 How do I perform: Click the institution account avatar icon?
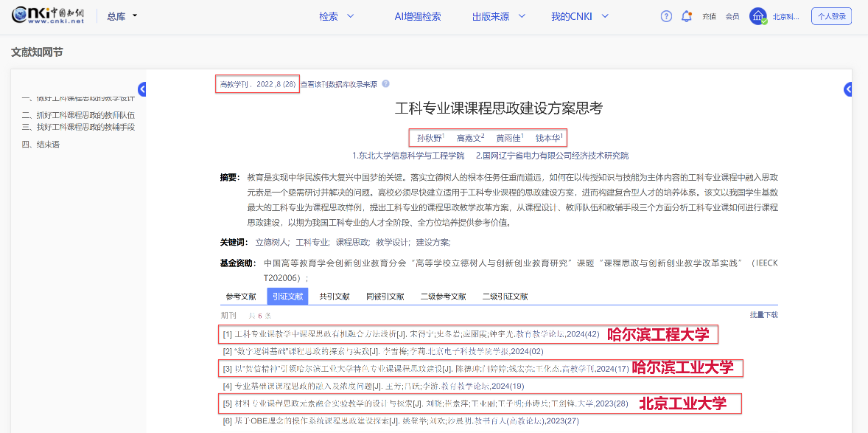pyautogui.click(x=758, y=16)
